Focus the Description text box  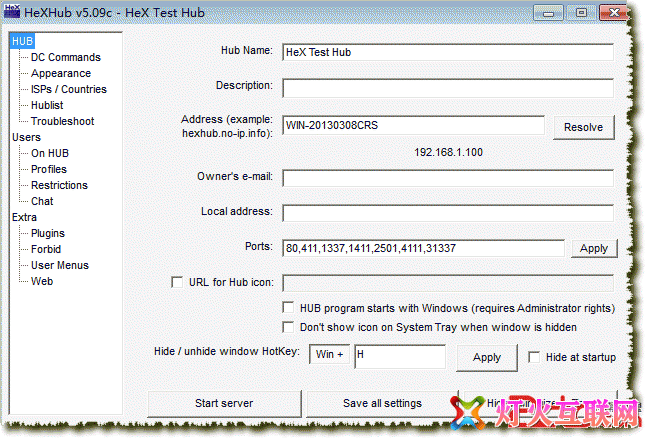(448, 88)
